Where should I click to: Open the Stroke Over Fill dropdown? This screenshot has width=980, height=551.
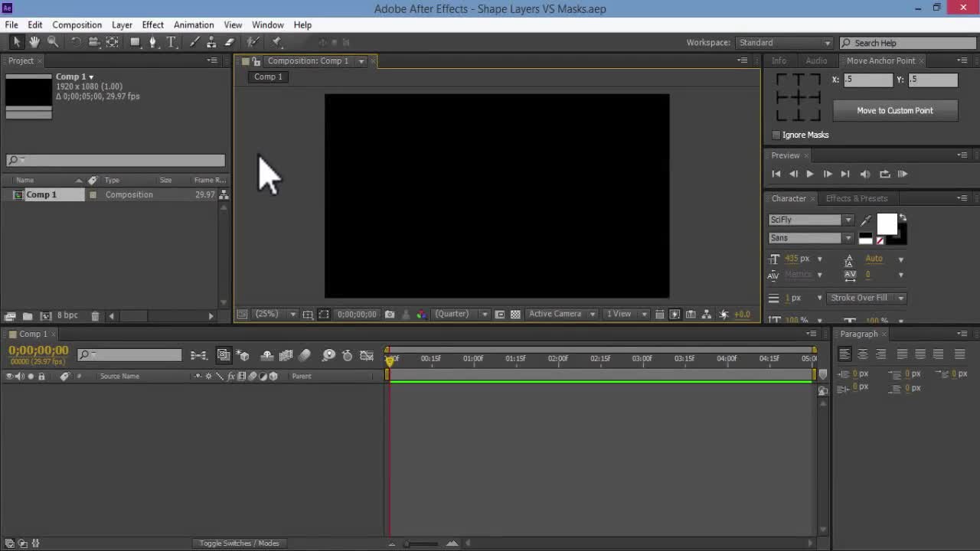[x=867, y=298]
